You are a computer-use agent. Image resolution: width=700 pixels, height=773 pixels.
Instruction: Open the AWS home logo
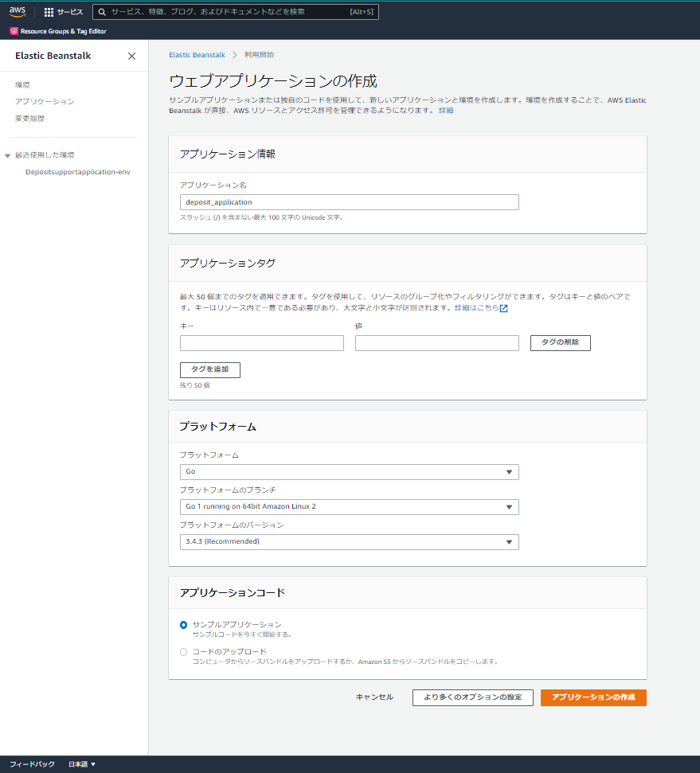(18, 11)
